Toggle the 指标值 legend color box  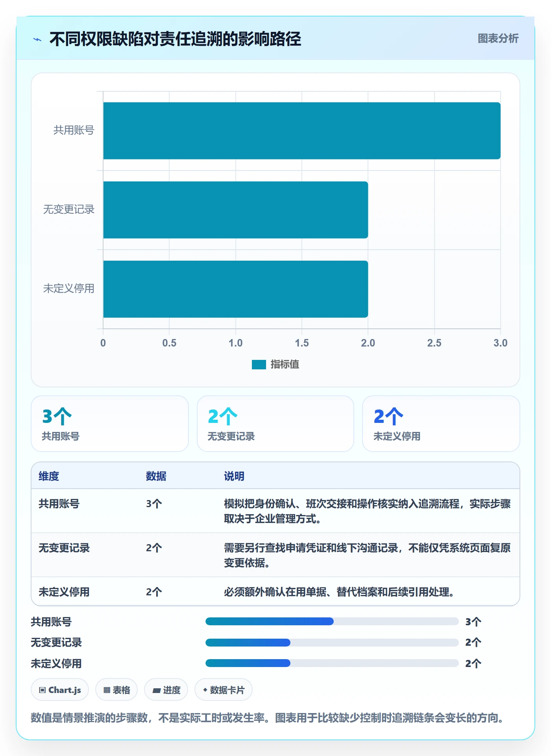click(x=259, y=365)
